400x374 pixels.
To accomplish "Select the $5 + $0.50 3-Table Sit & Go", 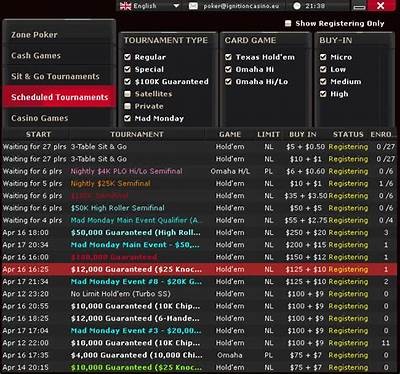I will [199, 147].
